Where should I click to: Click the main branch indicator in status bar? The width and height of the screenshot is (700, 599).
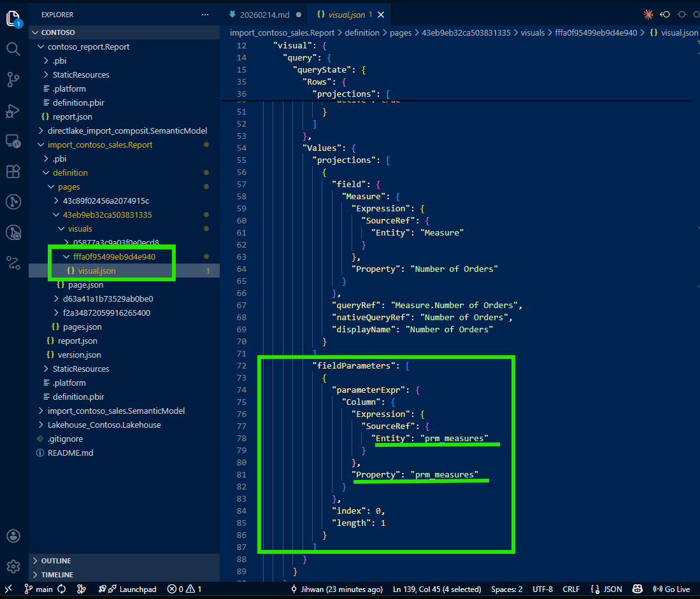pos(38,589)
